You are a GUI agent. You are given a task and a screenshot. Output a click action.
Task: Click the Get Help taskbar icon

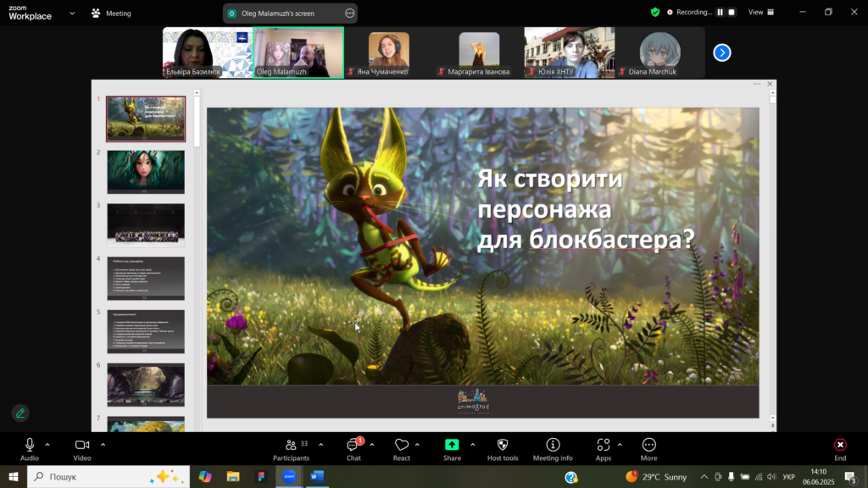571,476
